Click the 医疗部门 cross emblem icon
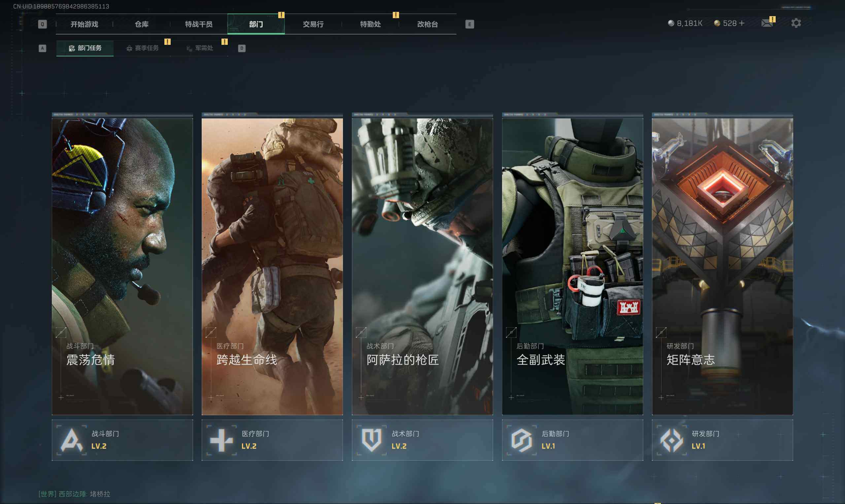845x504 pixels. coord(221,440)
